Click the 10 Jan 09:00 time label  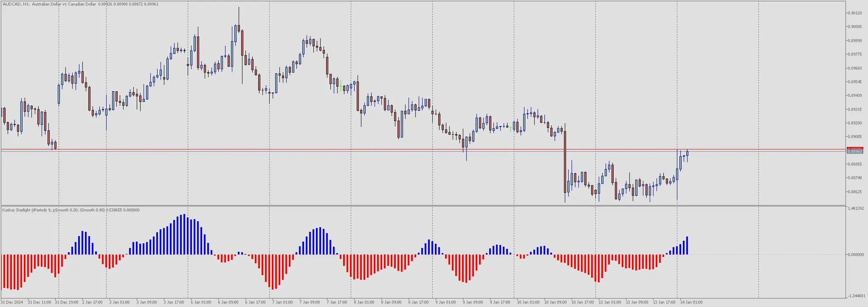(x=555, y=302)
